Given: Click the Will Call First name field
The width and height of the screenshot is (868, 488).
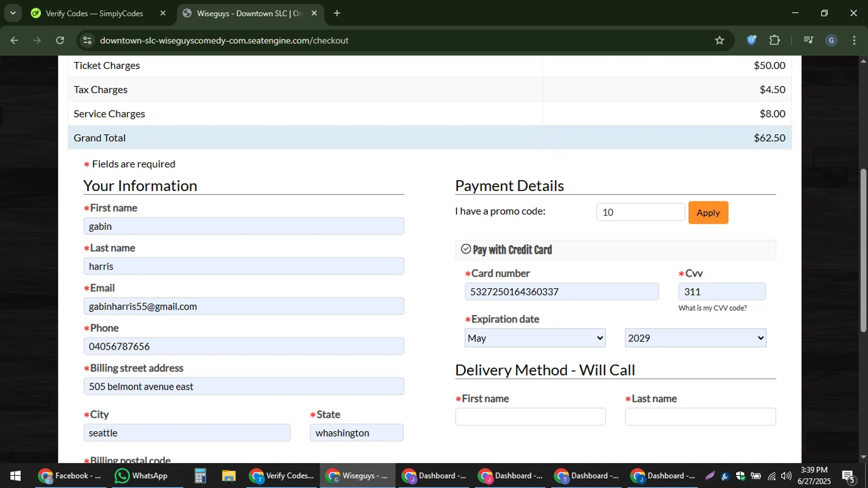Looking at the screenshot, I should click(531, 417).
